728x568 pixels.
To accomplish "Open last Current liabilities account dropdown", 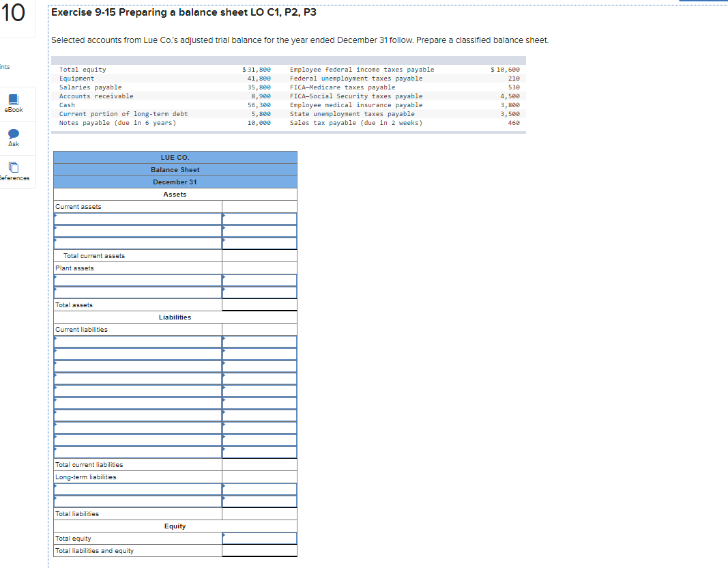I will click(x=136, y=452).
